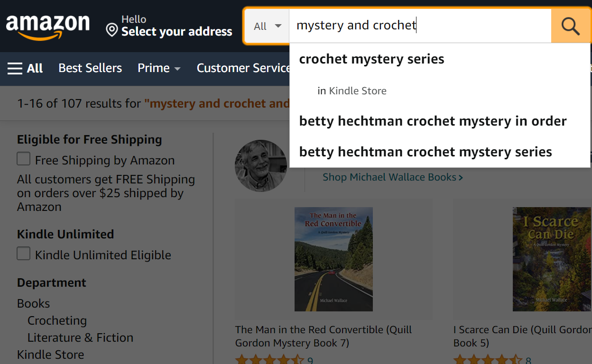
Task: Expand the Prime dropdown menu
Action: click(x=159, y=68)
